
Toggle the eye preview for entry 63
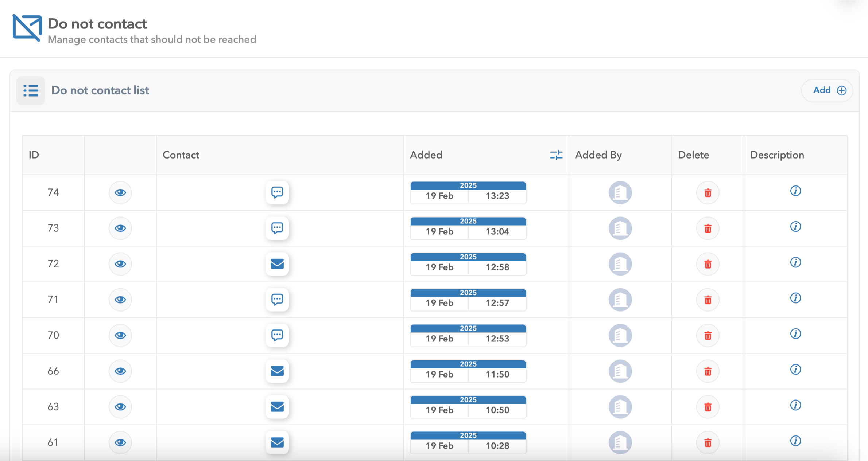coord(120,407)
